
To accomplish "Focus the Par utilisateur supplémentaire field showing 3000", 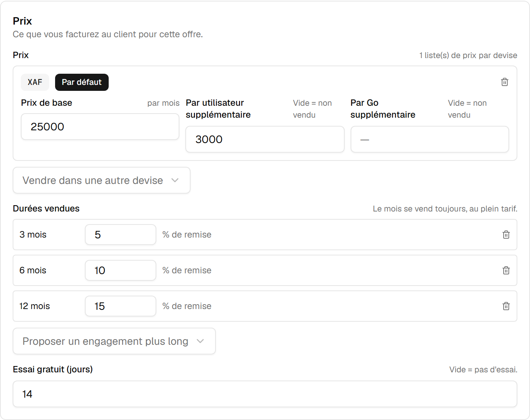I will coord(265,139).
